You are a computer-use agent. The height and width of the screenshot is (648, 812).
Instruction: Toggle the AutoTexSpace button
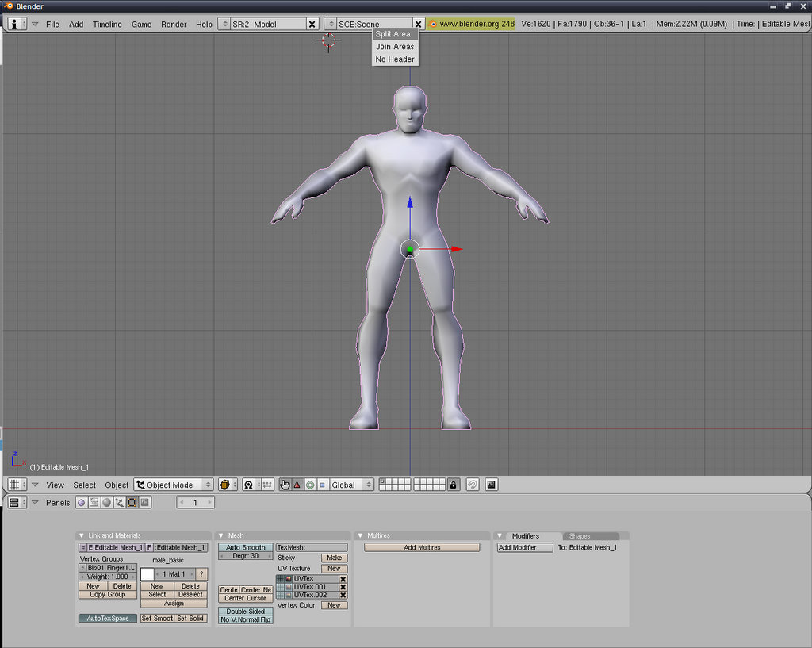[x=108, y=619]
